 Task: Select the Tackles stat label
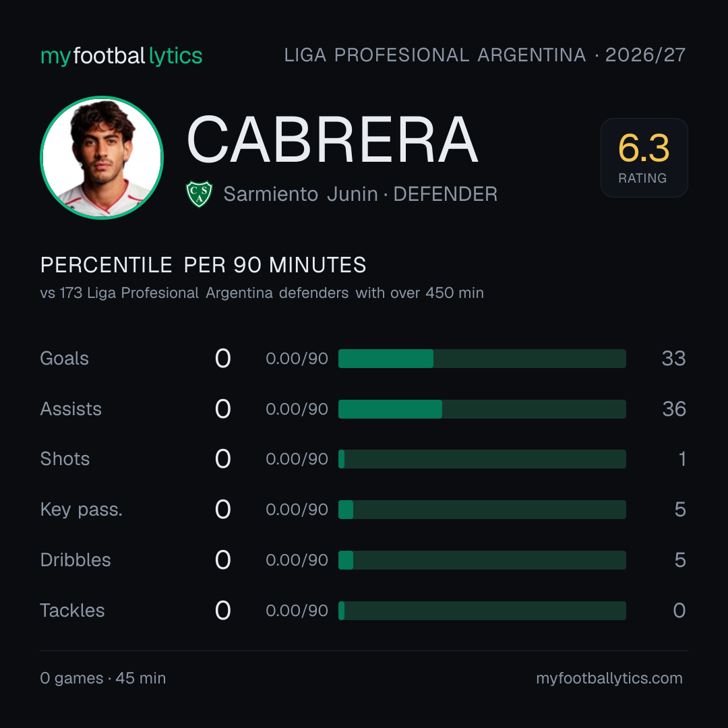click(x=72, y=611)
